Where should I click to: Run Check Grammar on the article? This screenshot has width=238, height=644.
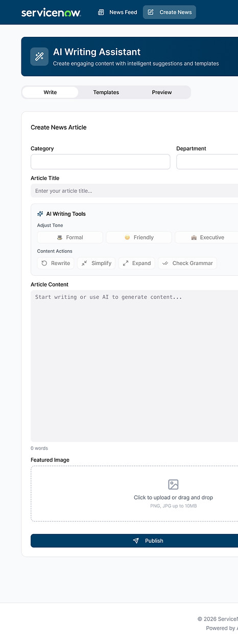coord(187,263)
